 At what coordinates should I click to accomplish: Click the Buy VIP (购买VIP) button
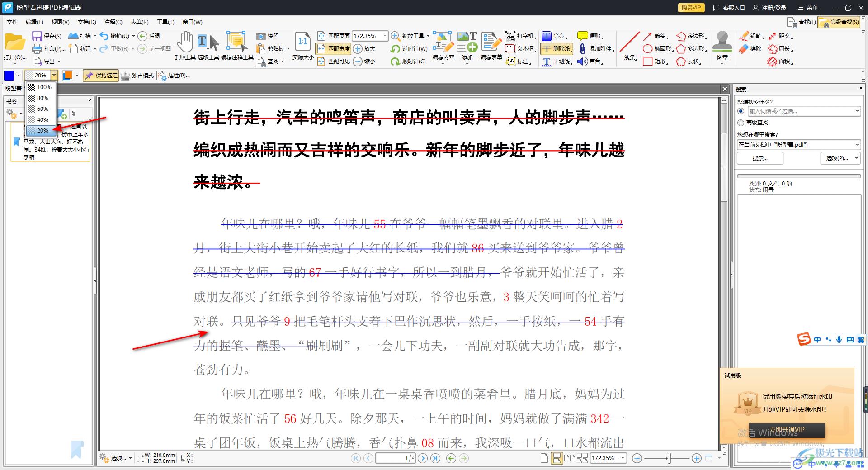coord(691,8)
